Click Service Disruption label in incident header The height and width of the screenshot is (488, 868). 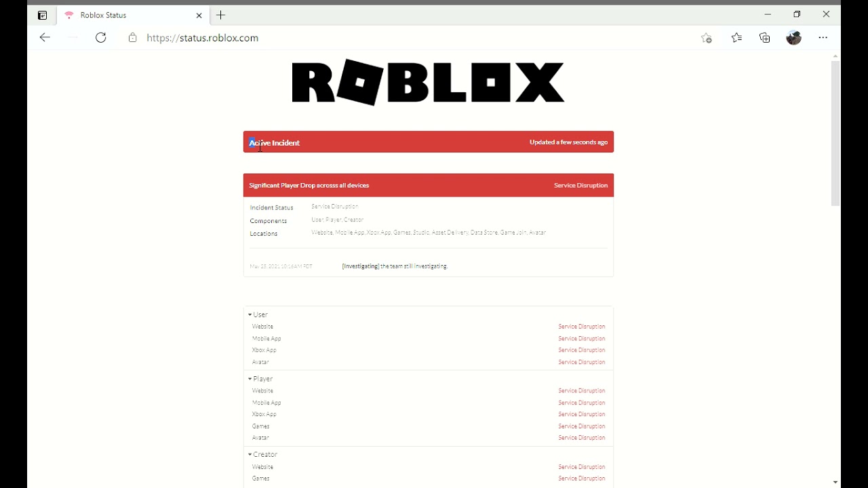[581, 185]
